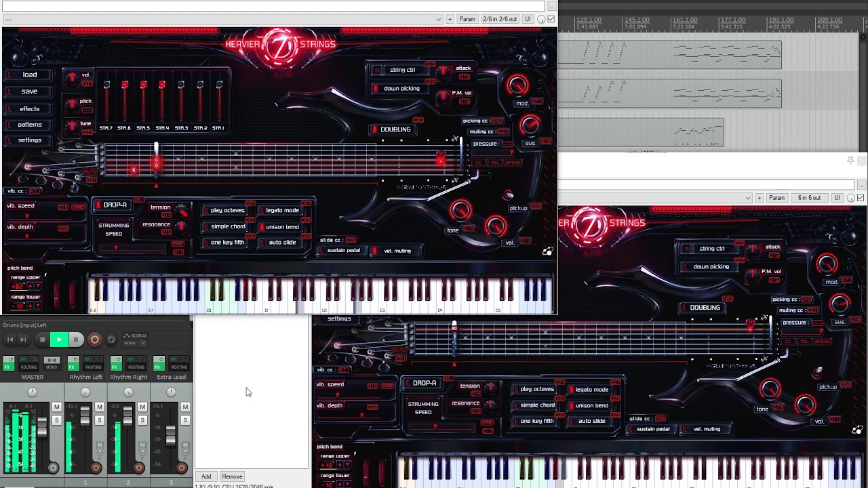Mute the Rhythm Right track
868x488 pixels.
[142, 407]
